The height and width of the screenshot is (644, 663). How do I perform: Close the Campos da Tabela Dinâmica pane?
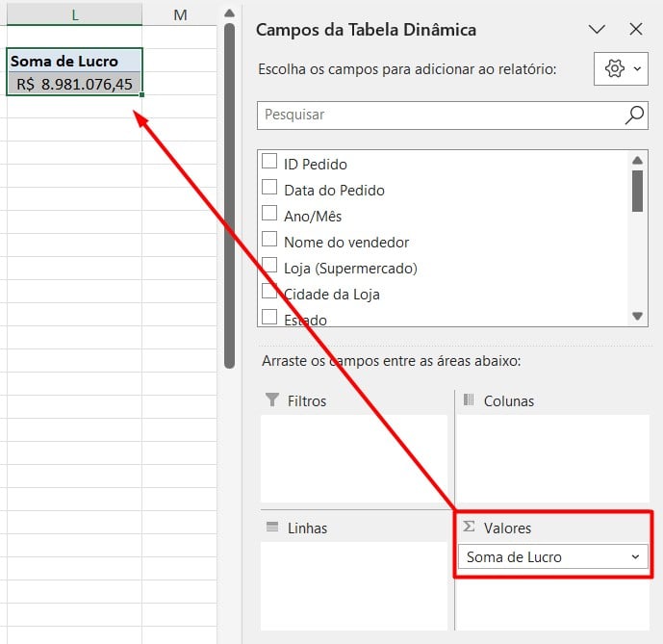click(635, 30)
